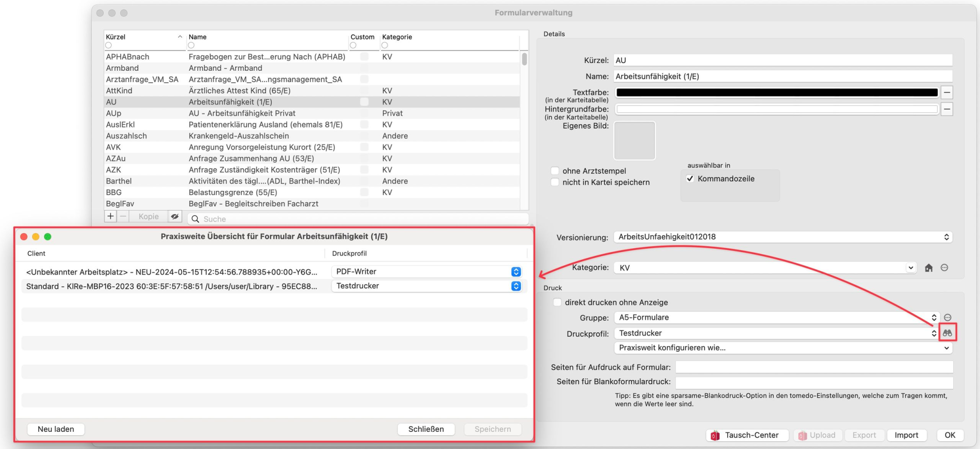The width and height of the screenshot is (980, 449).
Task: Enable 'ohne Arztstempel' checkbox
Action: [x=555, y=171]
